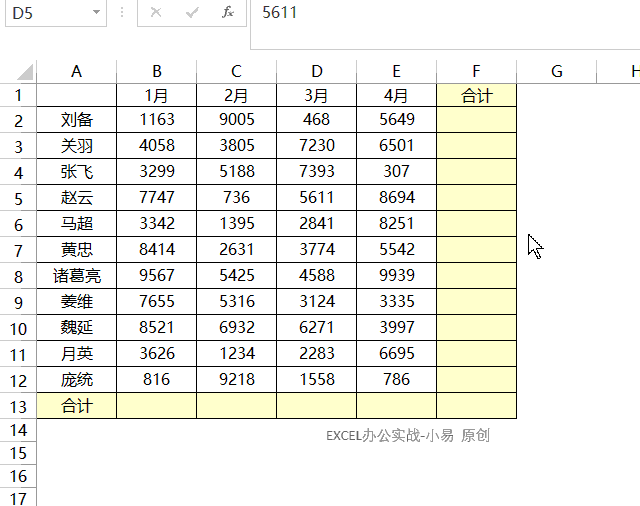
Task: Open the Insert Function fx button
Action: tap(228, 13)
